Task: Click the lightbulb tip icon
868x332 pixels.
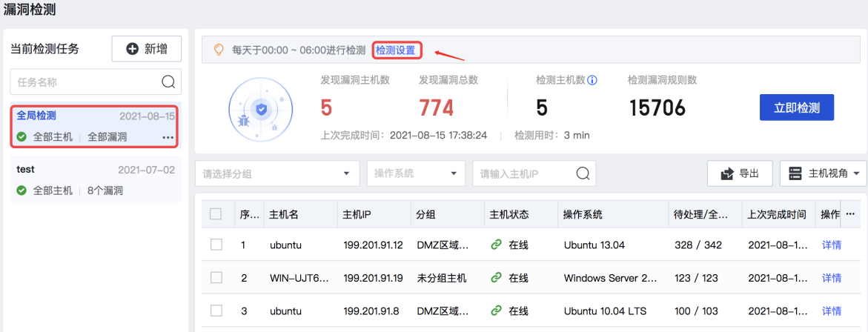Action: coord(219,50)
